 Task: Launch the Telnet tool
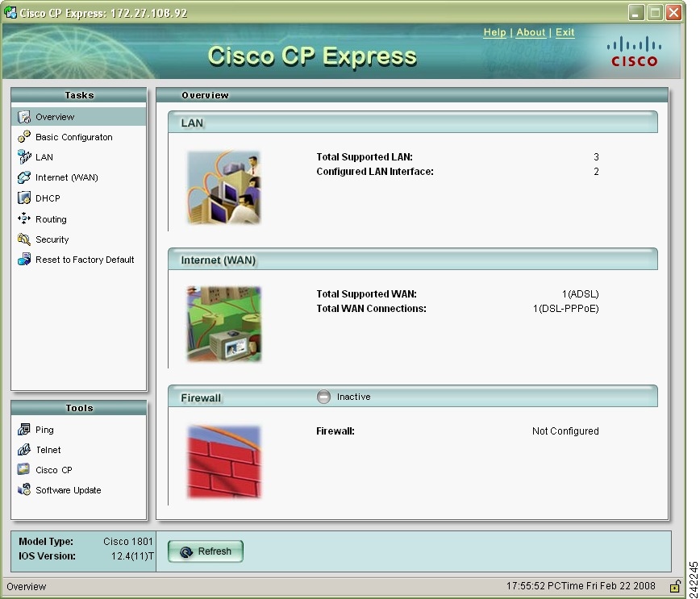48,450
